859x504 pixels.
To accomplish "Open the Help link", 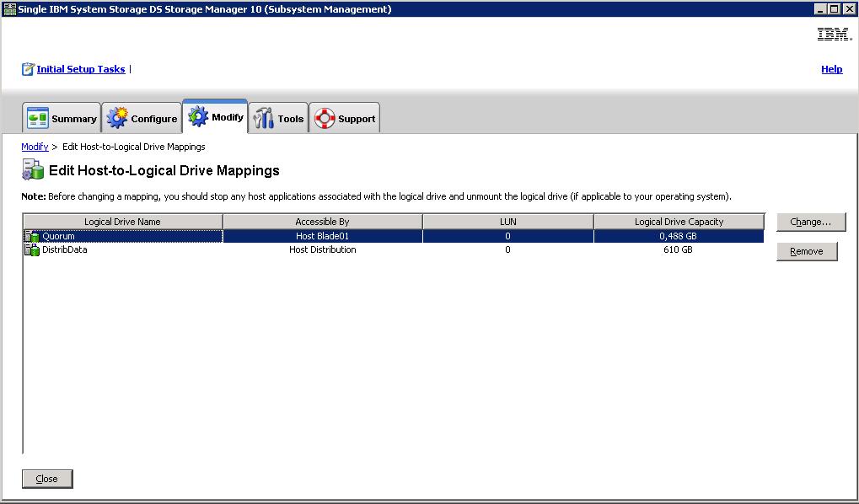I will 831,69.
